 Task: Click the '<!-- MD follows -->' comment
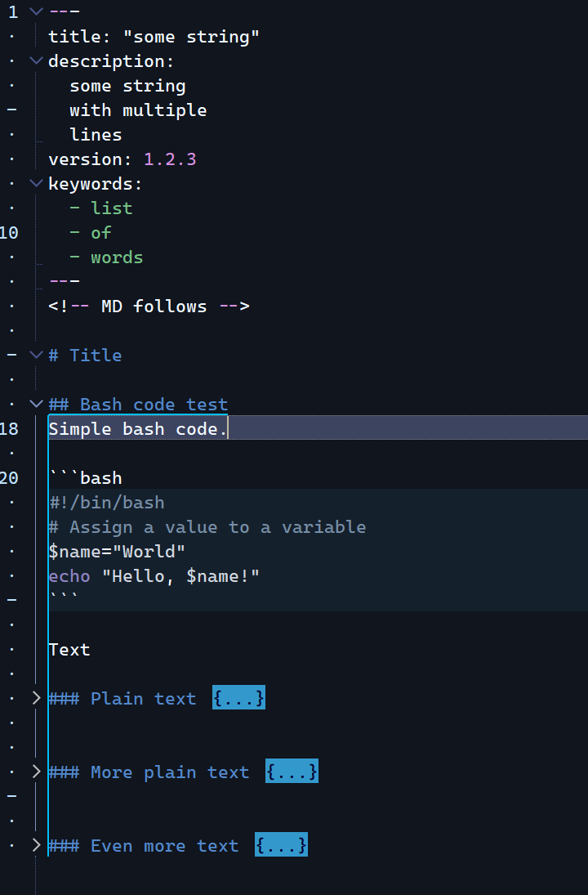[x=149, y=307]
